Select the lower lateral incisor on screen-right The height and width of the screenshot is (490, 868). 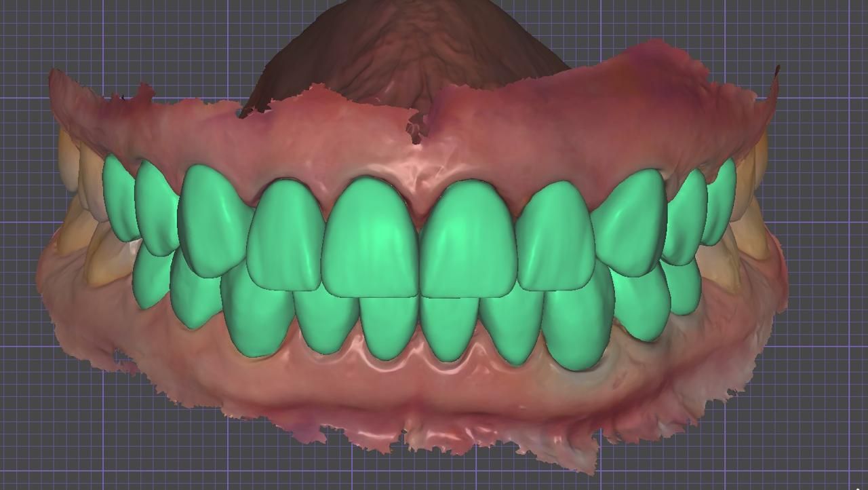pos(511,326)
